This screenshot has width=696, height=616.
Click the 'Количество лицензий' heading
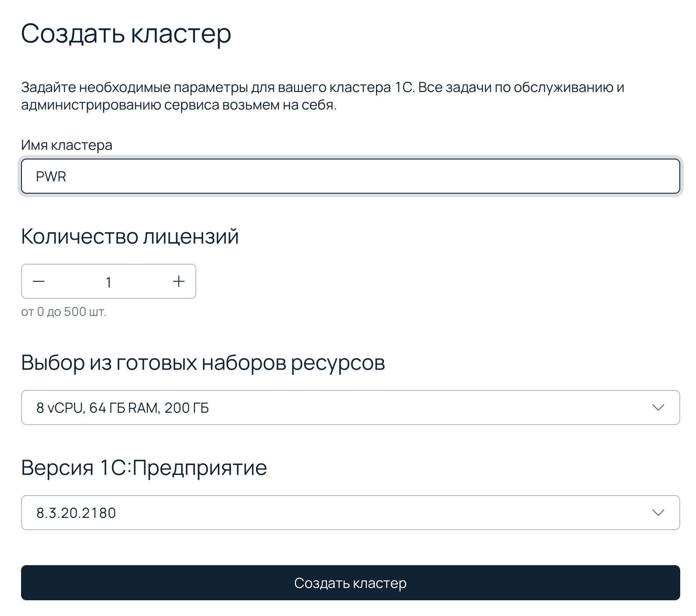click(x=130, y=237)
